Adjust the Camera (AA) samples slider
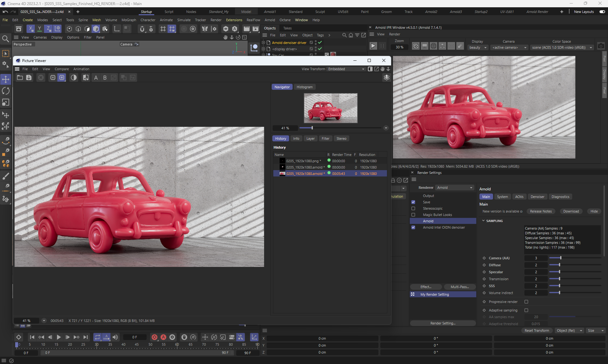Image resolution: width=608 pixels, height=364 pixels. 560,258
